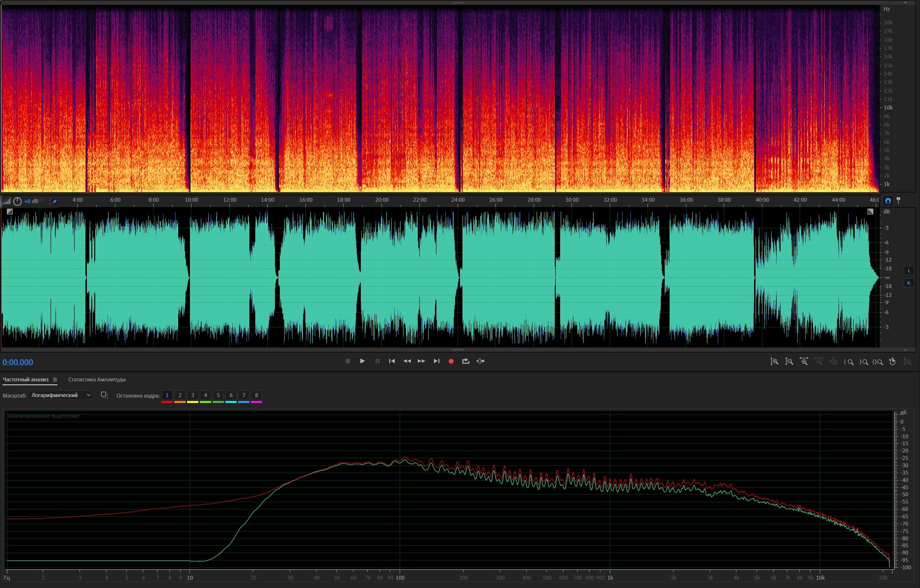920x588 pixels.
Task: Switch to the Статистика Амплитуды tab
Action: 97,379
